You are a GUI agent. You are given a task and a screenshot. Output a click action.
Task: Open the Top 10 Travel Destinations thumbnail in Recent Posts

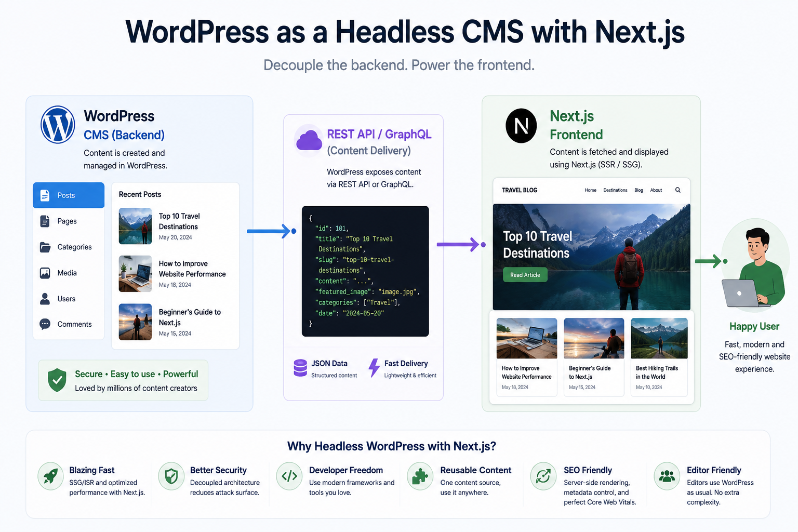click(x=135, y=226)
